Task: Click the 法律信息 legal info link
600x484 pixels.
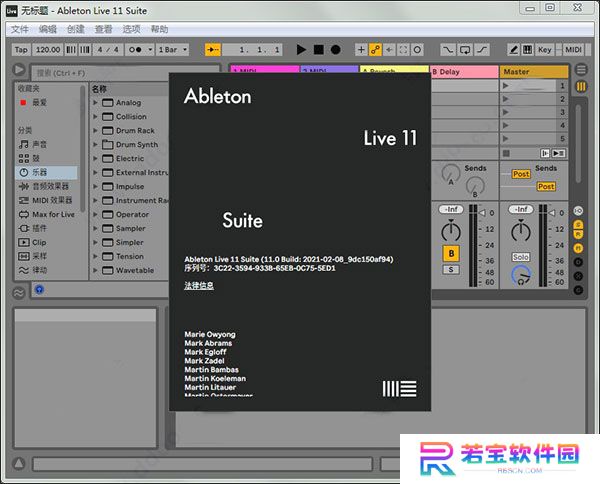Action: [199, 285]
